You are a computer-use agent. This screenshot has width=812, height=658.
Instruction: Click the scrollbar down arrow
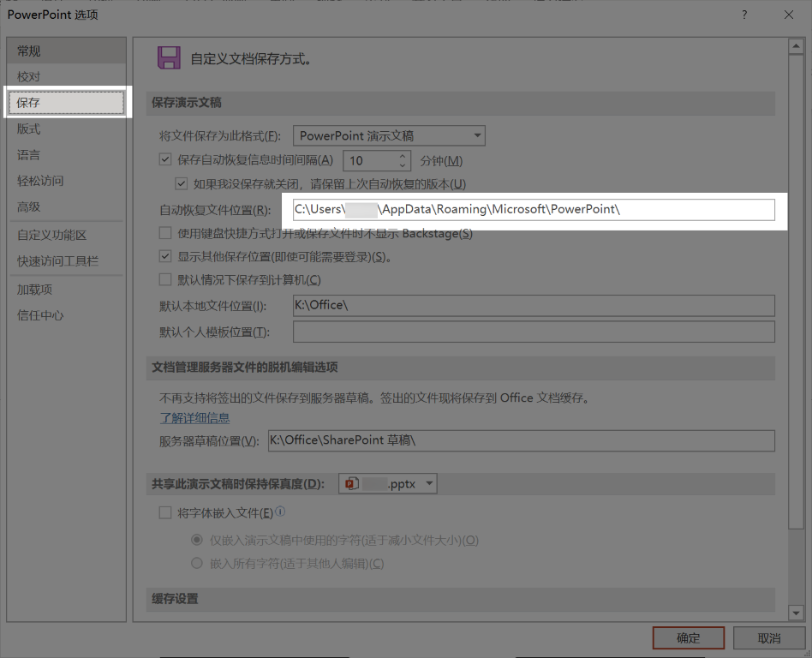[x=796, y=613]
